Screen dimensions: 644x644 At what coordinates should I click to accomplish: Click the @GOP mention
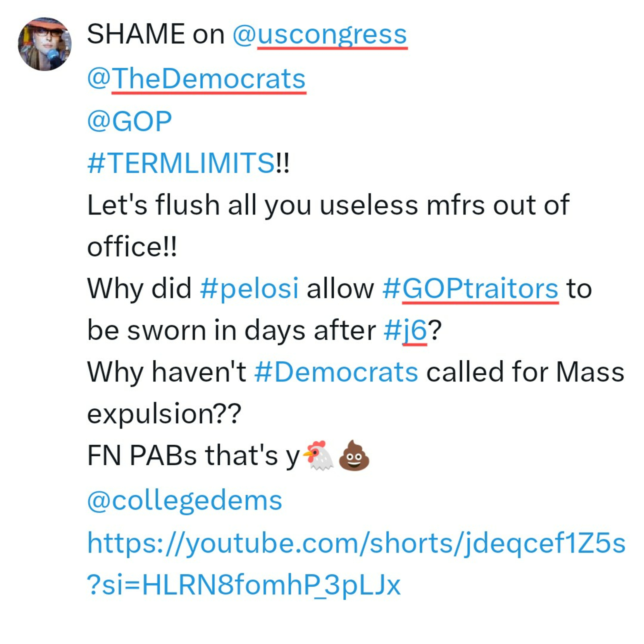coord(129,121)
